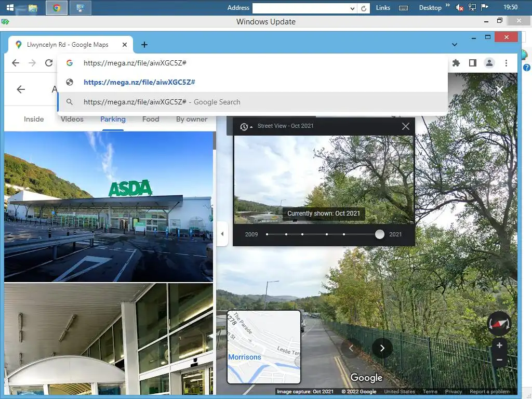Open the taskbar Links toolbar
Viewport: 532px width, 399px height.
(x=383, y=7)
